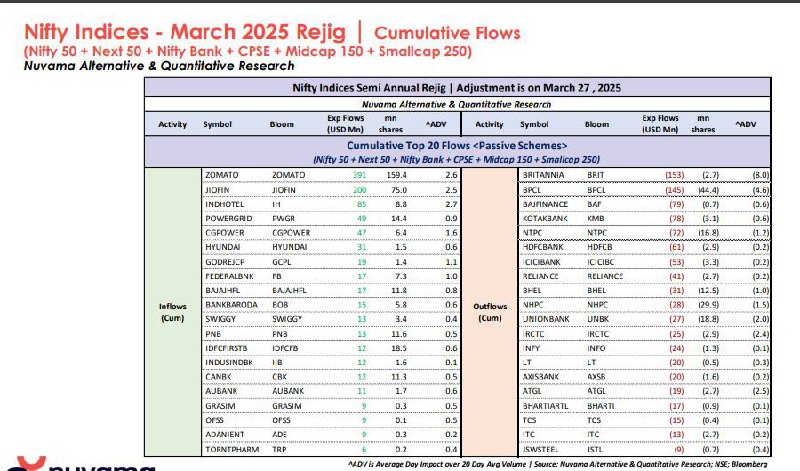Click the Cumulative Top 20 Flows heading
The width and height of the screenshot is (800, 471).
coord(457,145)
